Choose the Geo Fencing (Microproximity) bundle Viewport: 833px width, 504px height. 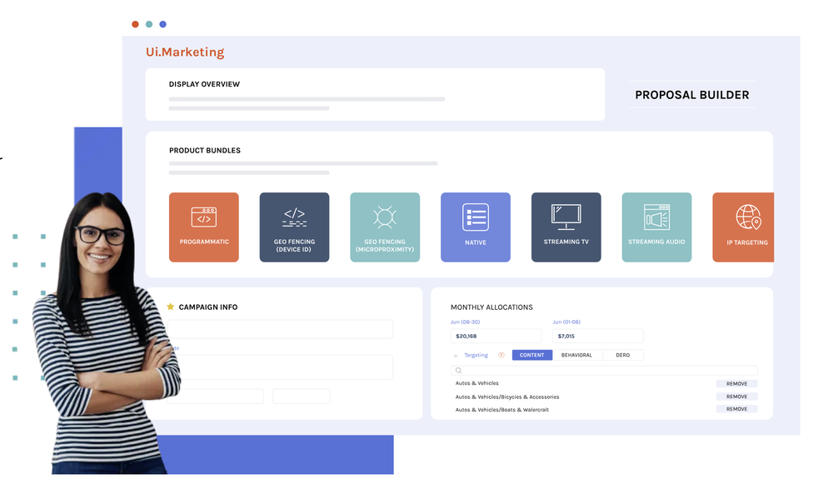coord(385,227)
